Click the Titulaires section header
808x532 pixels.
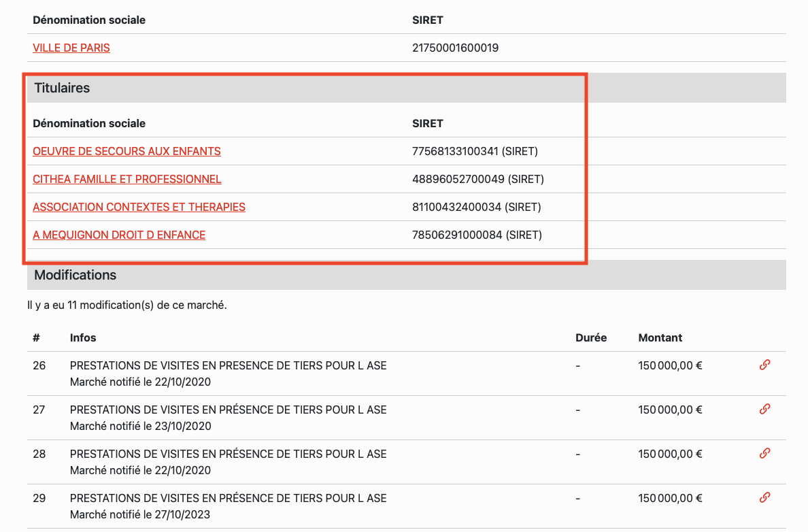[407, 88]
